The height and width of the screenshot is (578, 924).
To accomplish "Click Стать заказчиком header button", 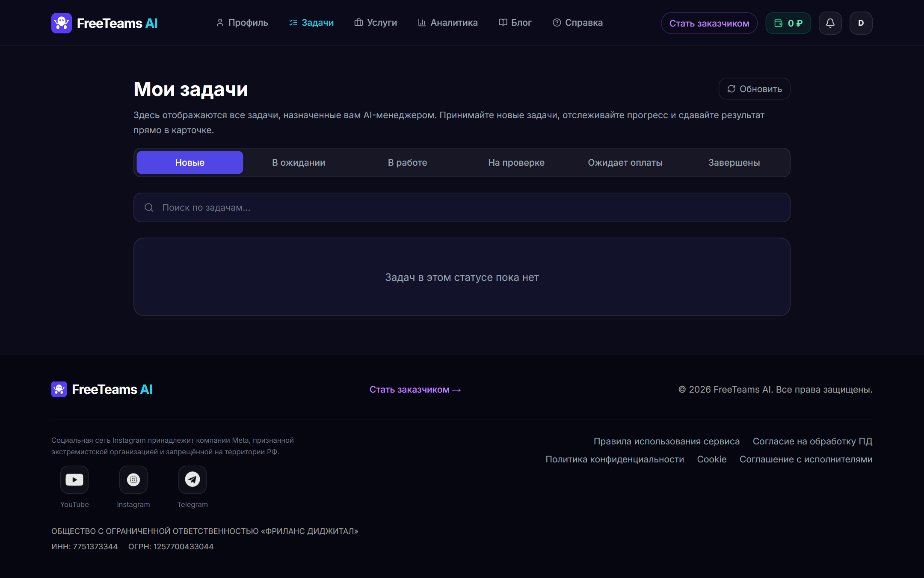I will [709, 23].
